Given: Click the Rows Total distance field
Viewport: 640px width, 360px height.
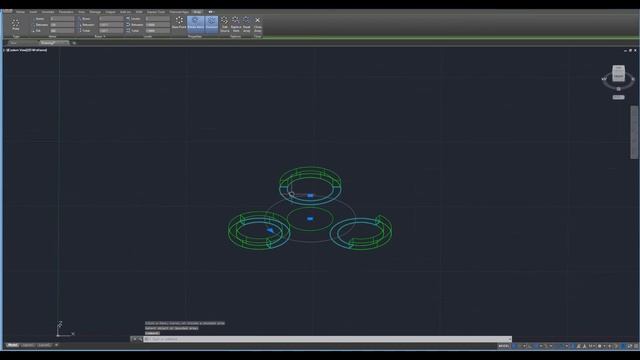Looking at the screenshot, I should (111, 31).
